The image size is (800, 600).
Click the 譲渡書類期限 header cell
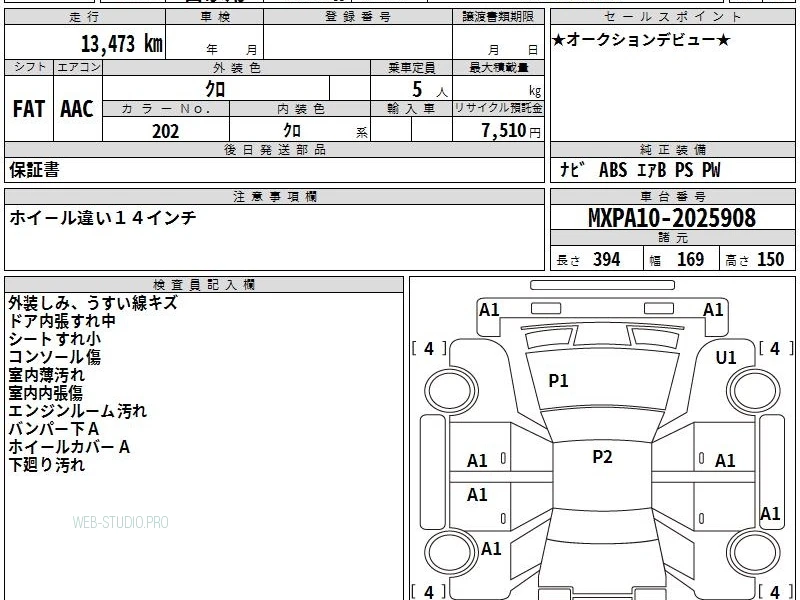(x=498, y=17)
